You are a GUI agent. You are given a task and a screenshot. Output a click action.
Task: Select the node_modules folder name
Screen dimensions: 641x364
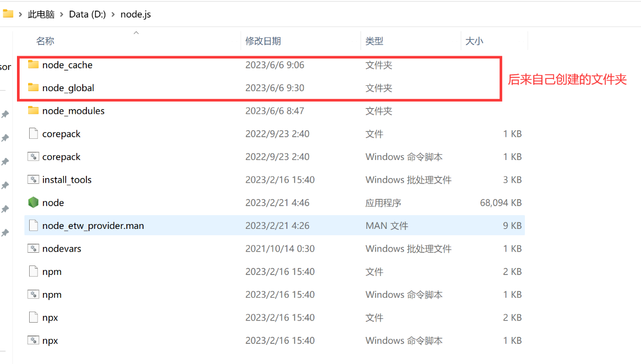[x=73, y=111]
